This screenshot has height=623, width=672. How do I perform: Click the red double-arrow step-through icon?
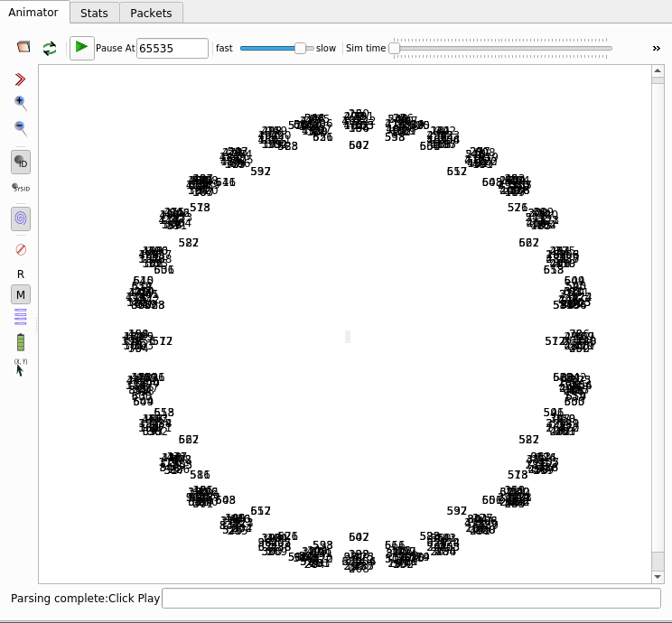point(20,79)
